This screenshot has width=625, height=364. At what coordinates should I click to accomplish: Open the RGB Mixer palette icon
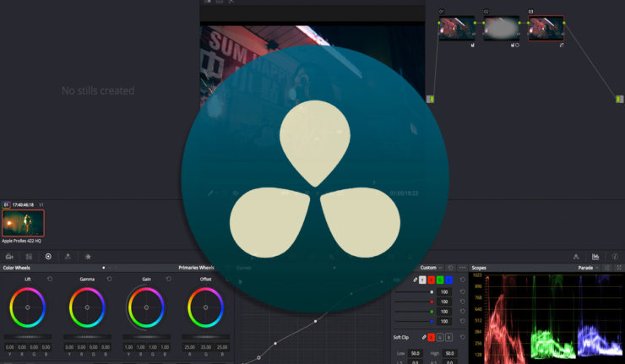pos(68,257)
